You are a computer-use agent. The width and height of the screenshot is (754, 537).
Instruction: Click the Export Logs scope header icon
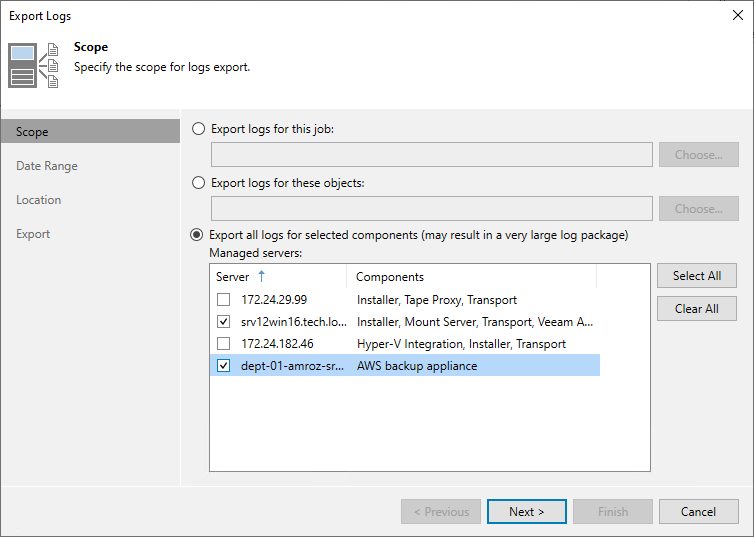pos(34,64)
